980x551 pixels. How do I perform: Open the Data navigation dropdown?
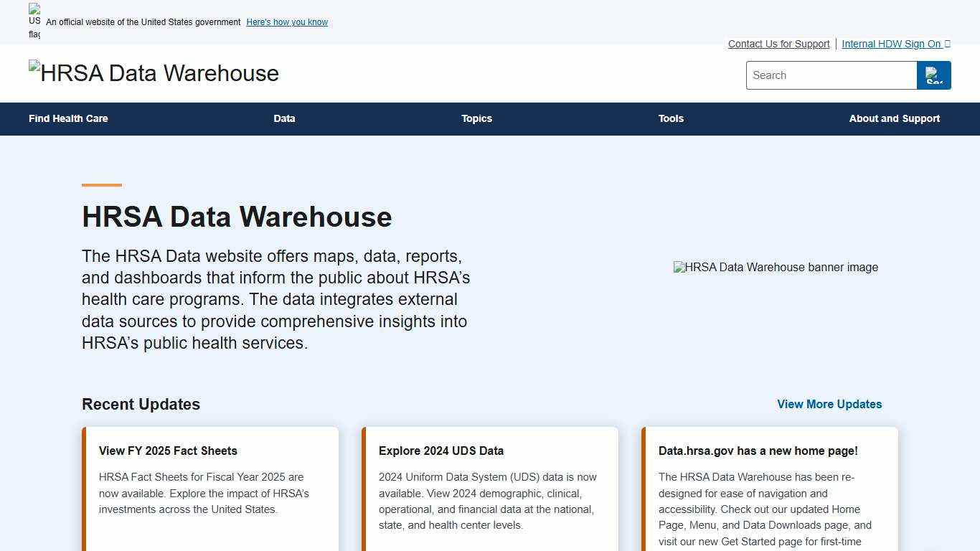(284, 118)
